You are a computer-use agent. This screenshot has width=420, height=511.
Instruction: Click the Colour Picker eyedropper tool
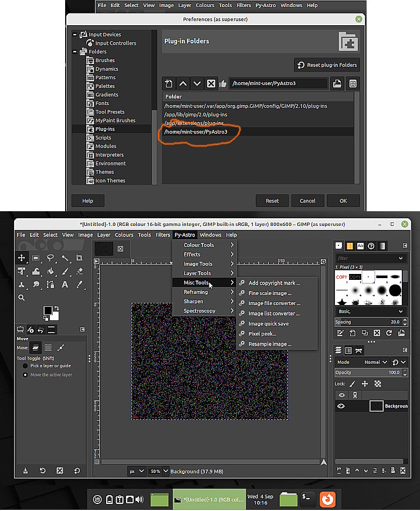pyautogui.click(x=79, y=285)
